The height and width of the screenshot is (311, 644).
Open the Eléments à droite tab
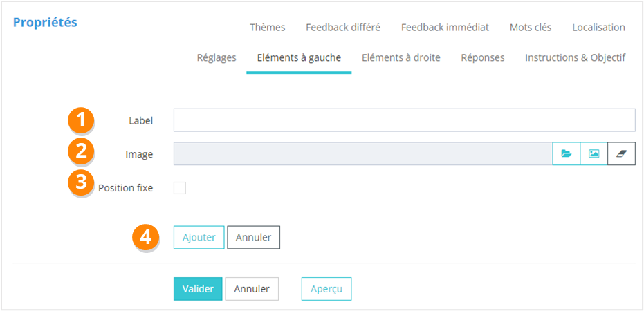point(401,57)
